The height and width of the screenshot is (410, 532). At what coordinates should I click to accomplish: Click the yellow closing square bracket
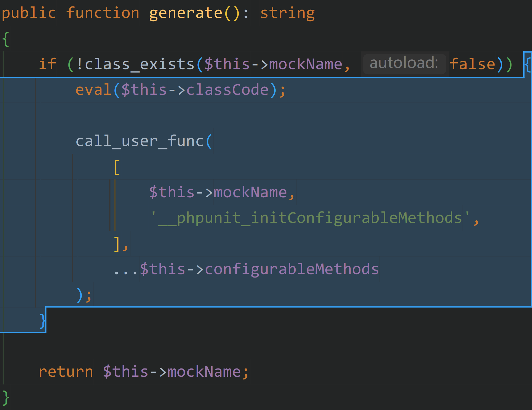(x=117, y=244)
